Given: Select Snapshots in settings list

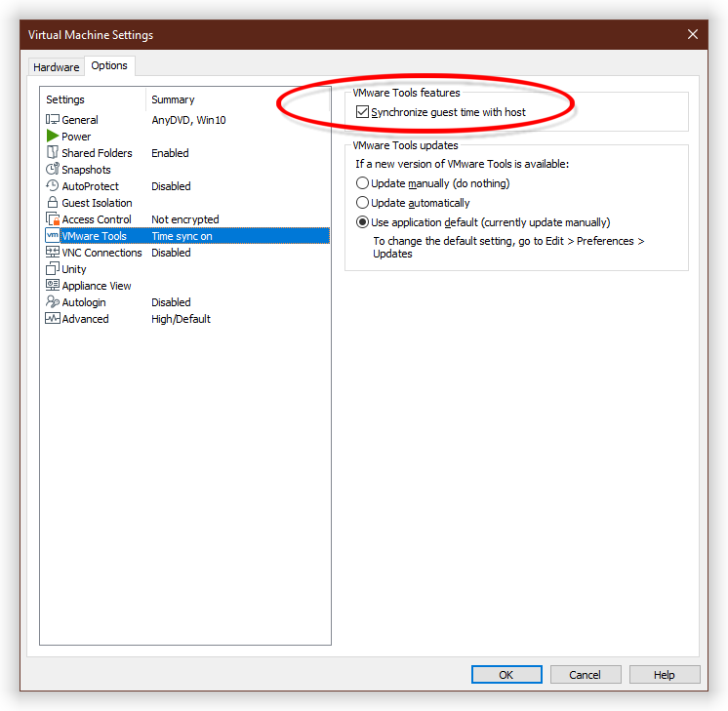Looking at the screenshot, I should tap(86, 170).
